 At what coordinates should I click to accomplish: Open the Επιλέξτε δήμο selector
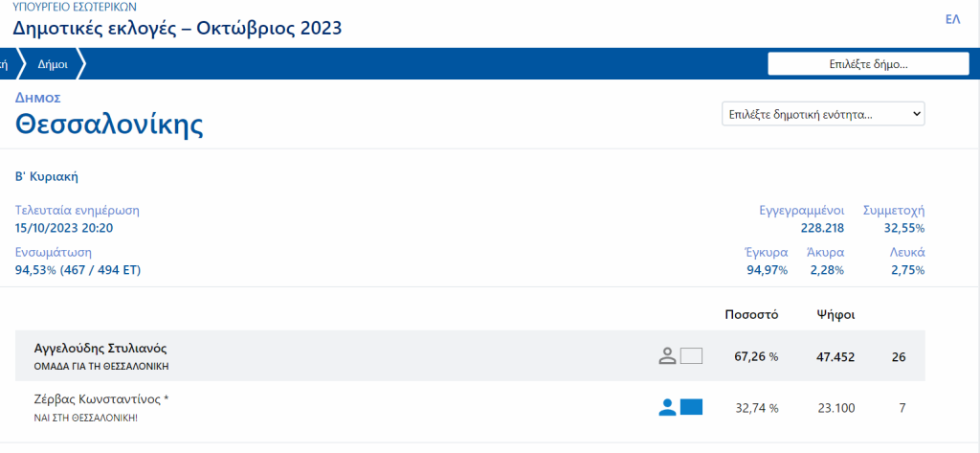click(x=868, y=64)
